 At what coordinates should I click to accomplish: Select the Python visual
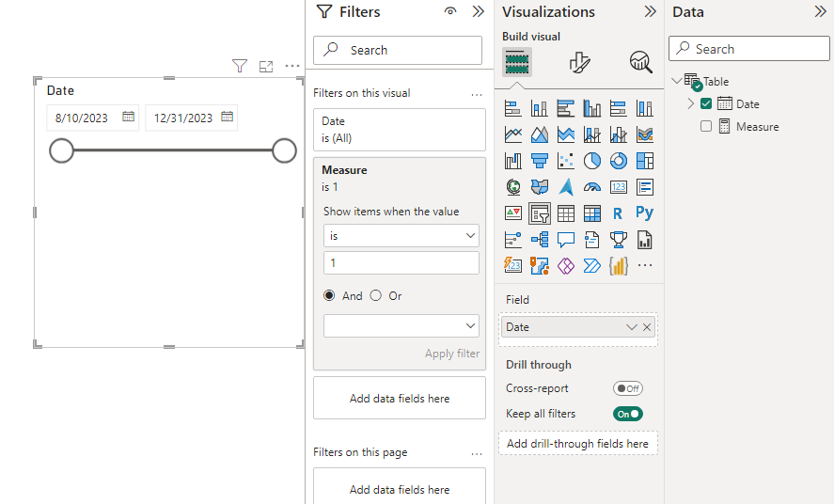point(645,213)
